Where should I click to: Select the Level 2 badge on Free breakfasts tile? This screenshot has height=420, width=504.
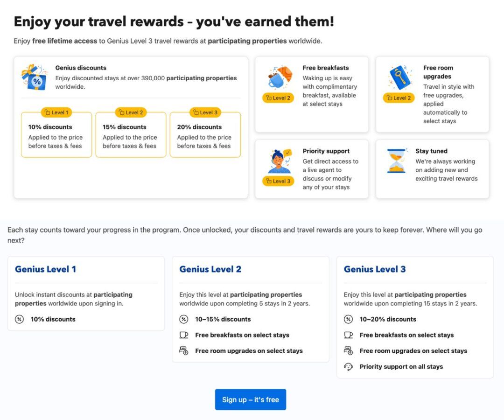(x=278, y=98)
